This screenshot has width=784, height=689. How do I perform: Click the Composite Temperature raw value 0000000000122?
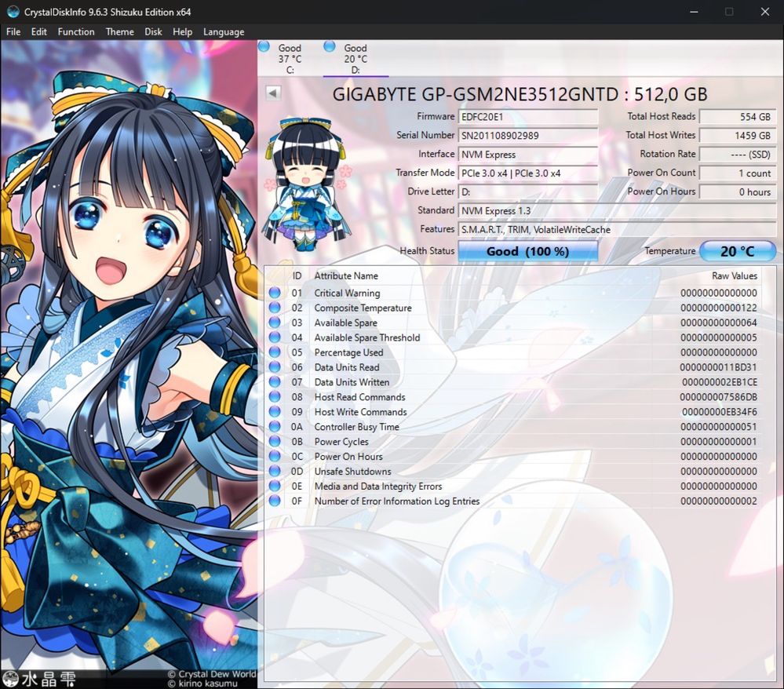719,308
